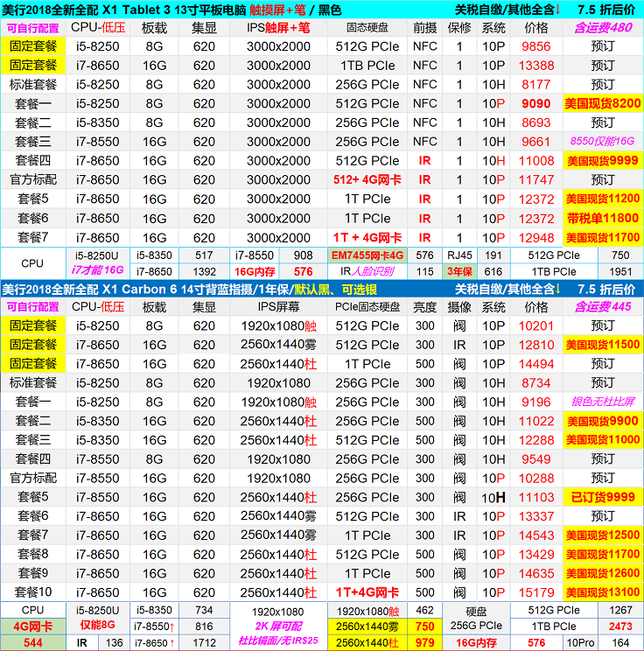Click the Carbon price 15179

tap(536, 592)
